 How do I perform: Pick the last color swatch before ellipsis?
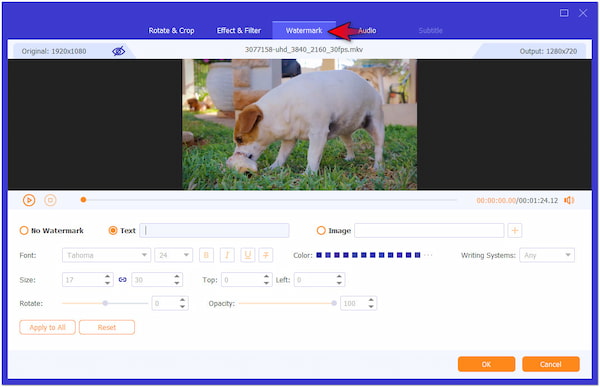pos(417,255)
